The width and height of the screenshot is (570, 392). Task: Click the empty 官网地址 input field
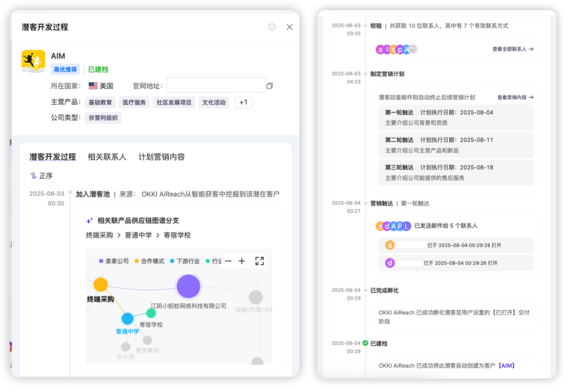(x=216, y=85)
